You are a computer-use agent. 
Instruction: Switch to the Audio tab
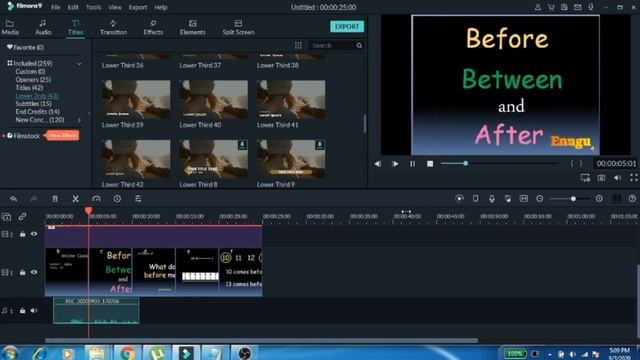point(43,27)
